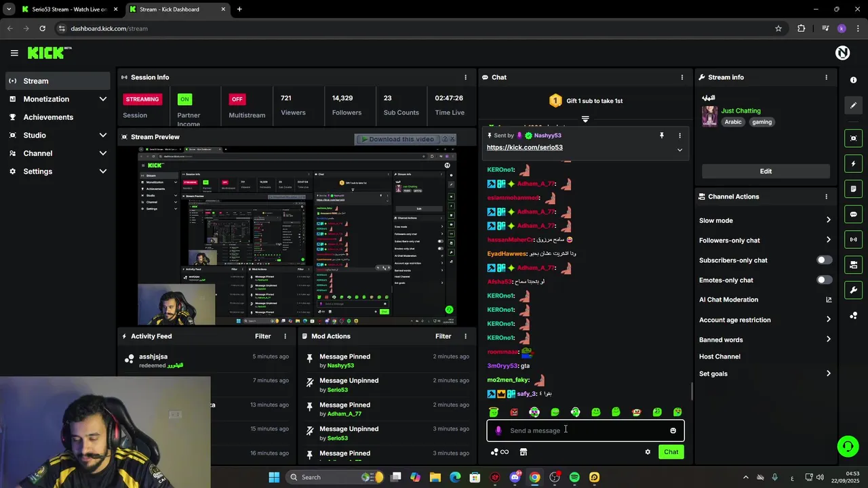Image resolution: width=868 pixels, height=488 pixels.
Task: Click the Just Chatting category link
Action: click(741, 110)
